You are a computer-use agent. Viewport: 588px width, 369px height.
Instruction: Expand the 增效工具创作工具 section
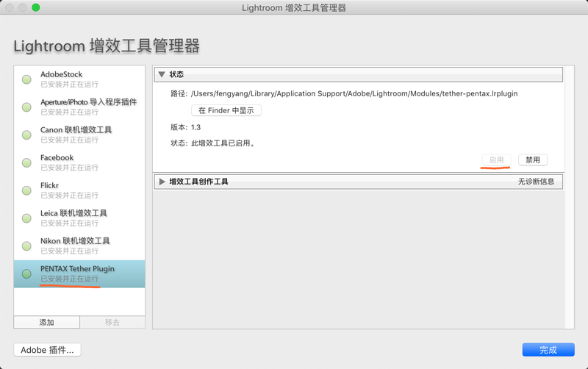(x=162, y=182)
